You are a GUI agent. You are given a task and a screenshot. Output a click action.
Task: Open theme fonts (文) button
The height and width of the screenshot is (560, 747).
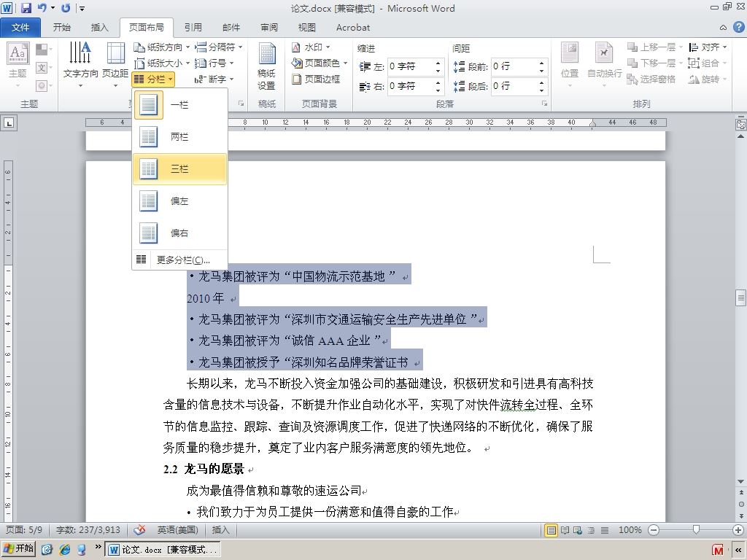pos(43,68)
